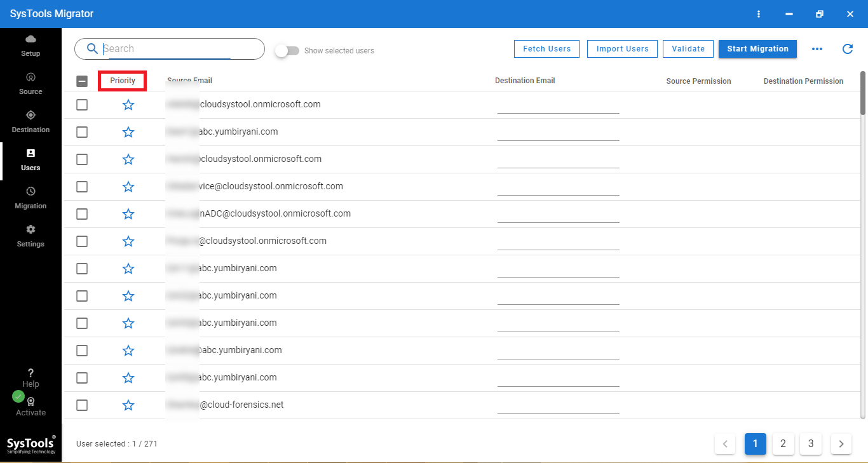
Task: Click the Destination Email column header
Action: coord(525,81)
